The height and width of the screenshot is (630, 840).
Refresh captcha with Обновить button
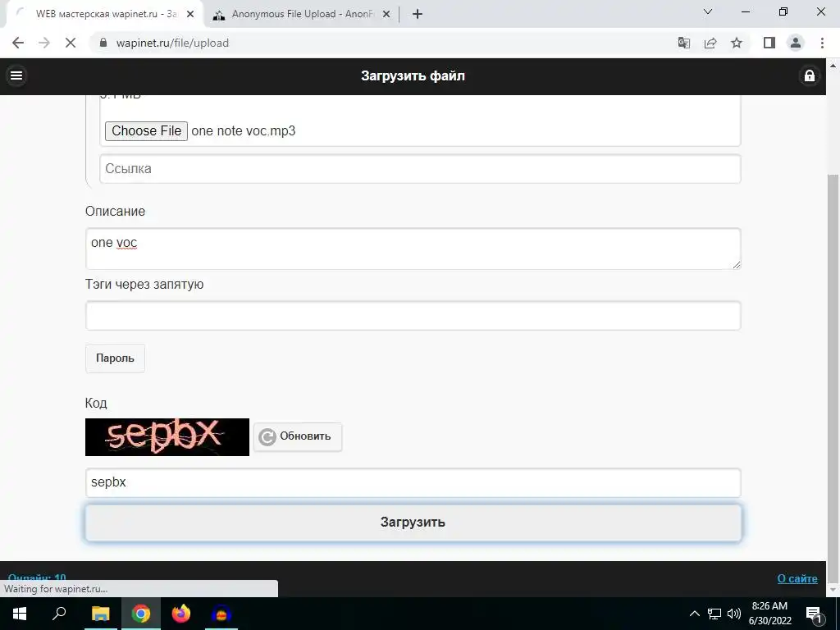(x=298, y=436)
